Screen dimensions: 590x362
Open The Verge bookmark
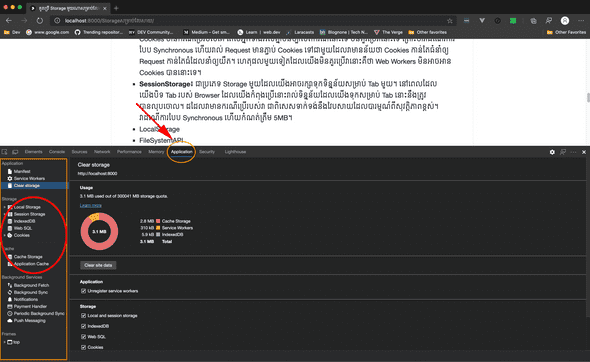388,32
